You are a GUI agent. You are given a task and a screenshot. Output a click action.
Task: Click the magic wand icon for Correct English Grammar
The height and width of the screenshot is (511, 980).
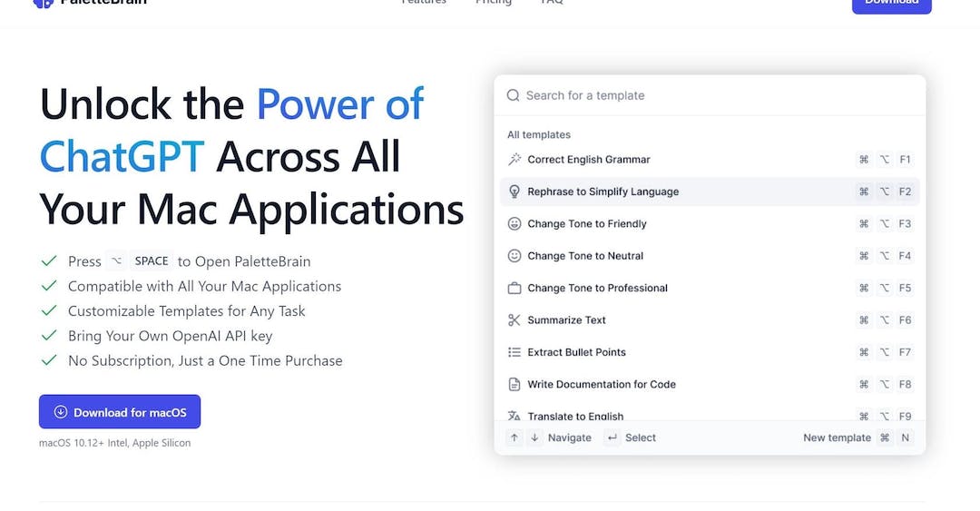tap(514, 160)
